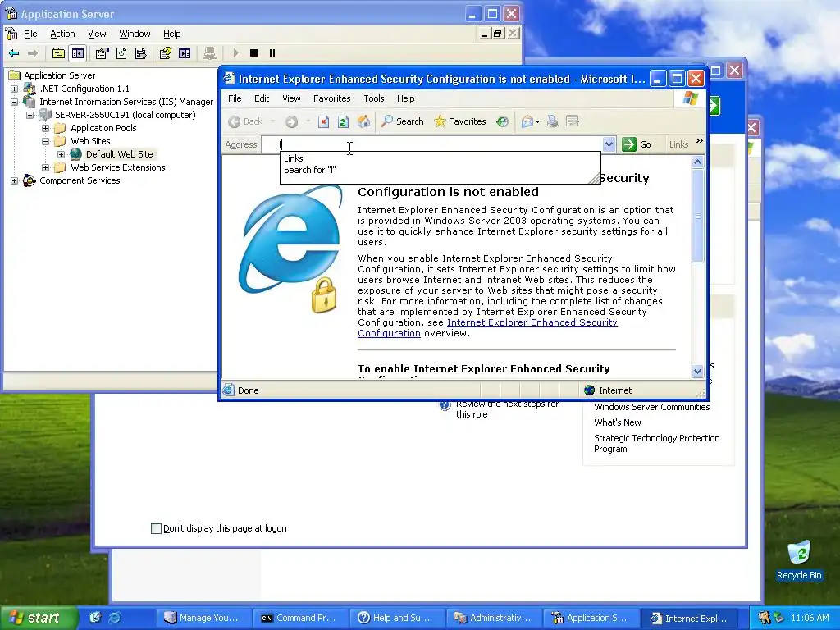
Task: Open the Recycle Bin desktop icon
Action: [799, 560]
